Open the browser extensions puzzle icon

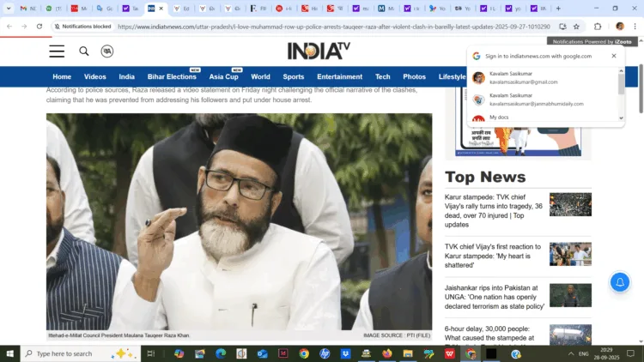(598, 27)
